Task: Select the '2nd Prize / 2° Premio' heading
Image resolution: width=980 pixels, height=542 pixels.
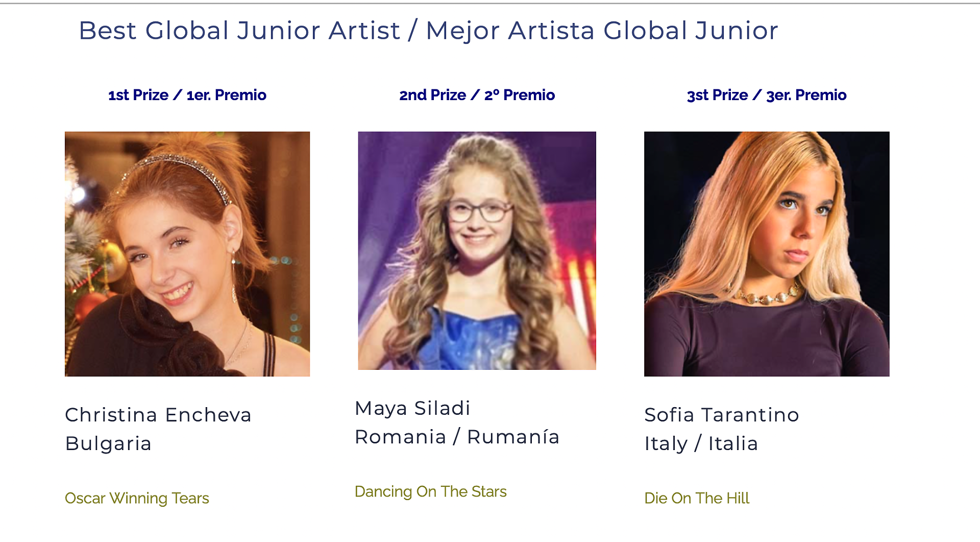Action: point(477,95)
